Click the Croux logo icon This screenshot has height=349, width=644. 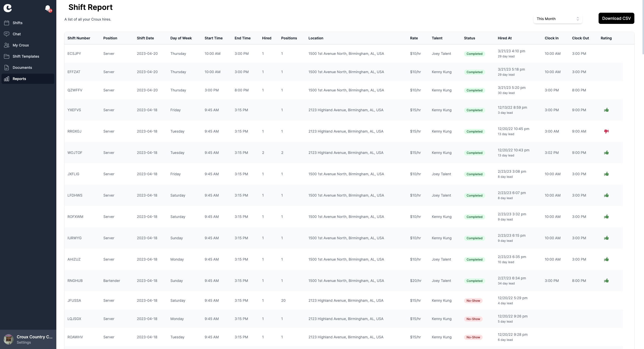coord(8,8)
